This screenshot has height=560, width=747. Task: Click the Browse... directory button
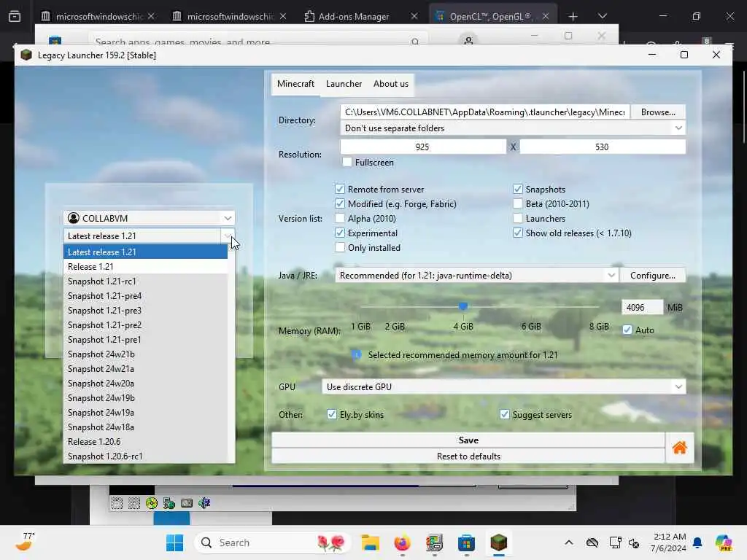click(x=658, y=112)
